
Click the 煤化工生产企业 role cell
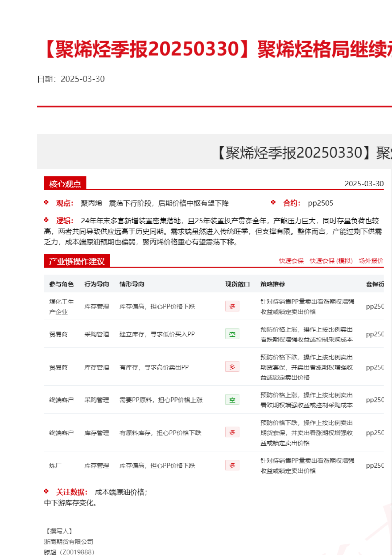(61, 307)
